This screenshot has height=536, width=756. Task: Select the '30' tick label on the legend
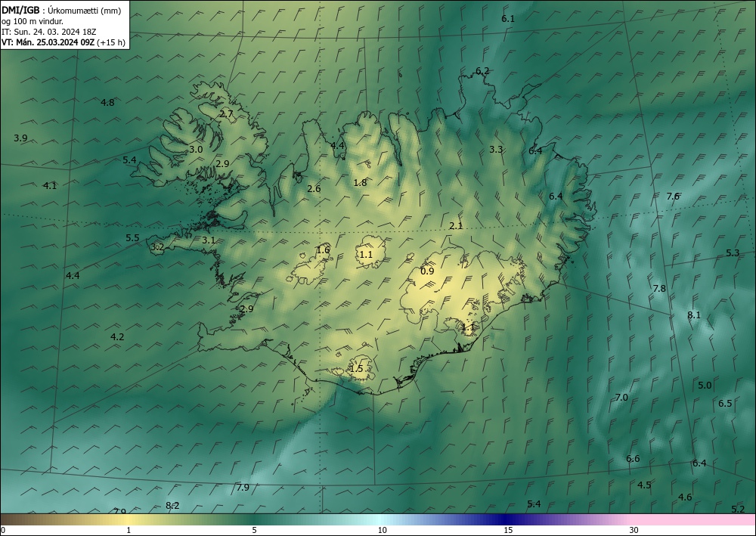tap(634, 530)
